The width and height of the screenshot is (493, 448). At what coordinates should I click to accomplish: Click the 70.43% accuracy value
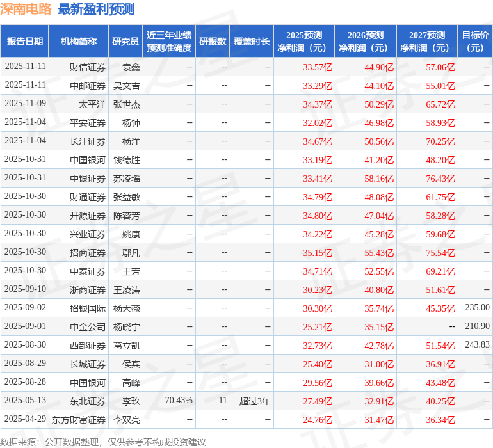(179, 401)
